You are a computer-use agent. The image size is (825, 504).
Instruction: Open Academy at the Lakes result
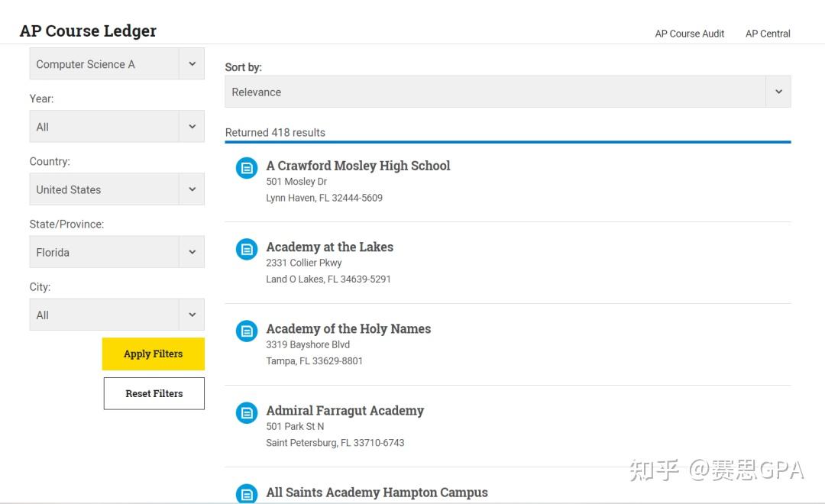[x=329, y=247]
